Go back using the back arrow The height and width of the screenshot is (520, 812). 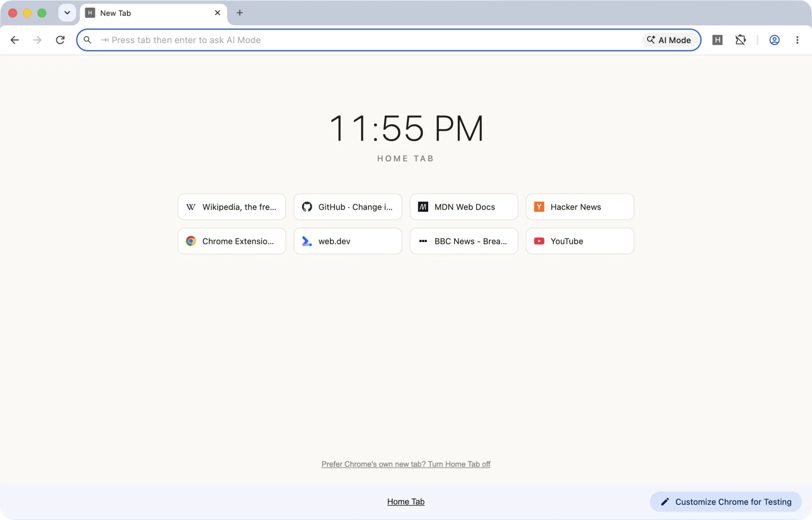[15, 40]
